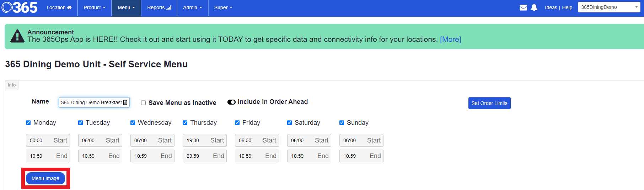The height and width of the screenshot is (190, 644).
Task: Click the icon inside the Name field
Action: point(125,102)
